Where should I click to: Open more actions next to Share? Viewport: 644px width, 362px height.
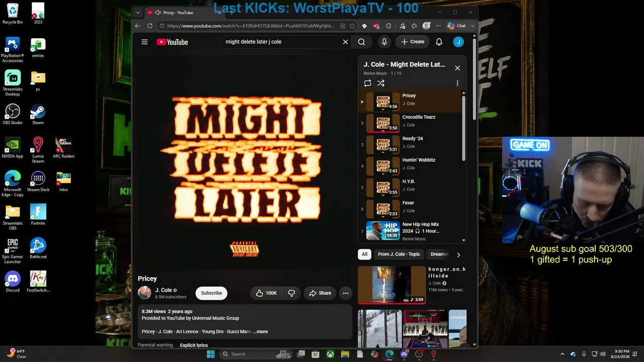[346, 293]
